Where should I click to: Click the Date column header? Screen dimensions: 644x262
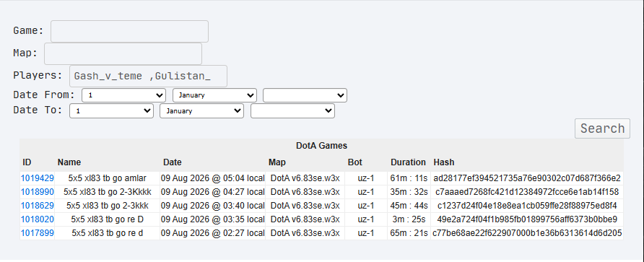click(x=172, y=162)
